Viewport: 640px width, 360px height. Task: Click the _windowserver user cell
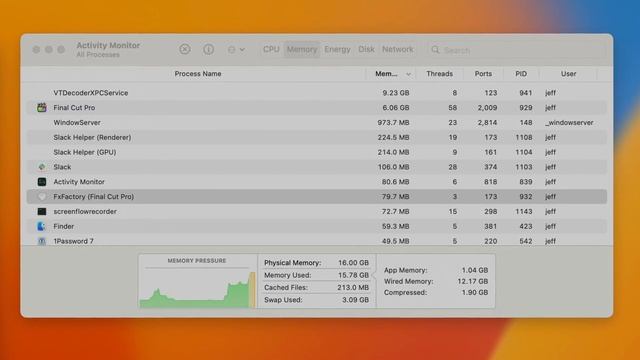(569, 122)
